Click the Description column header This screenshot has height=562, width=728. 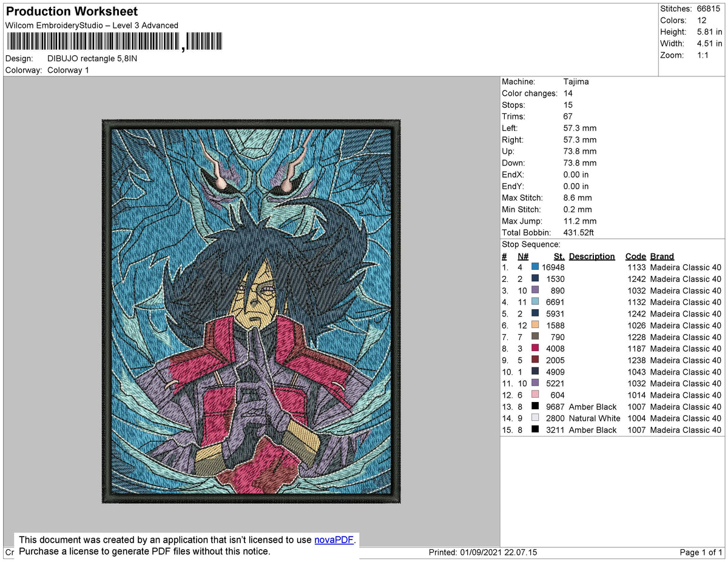tap(591, 256)
